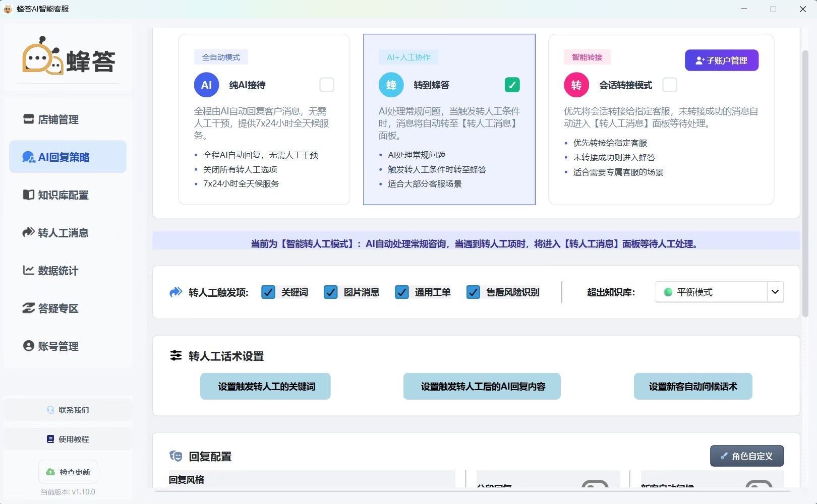Click the pink 转 icon beside 会话转接模式
Screen dimensions: 817x504
tap(576, 85)
